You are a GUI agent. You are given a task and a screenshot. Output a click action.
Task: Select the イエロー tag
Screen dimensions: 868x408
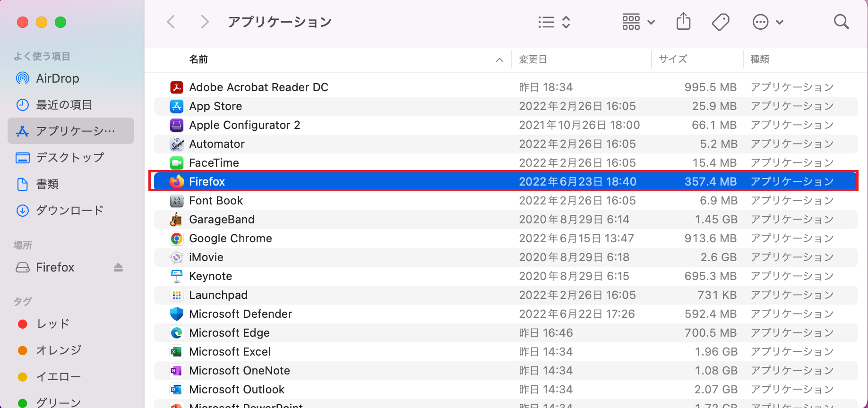tap(71, 376)
